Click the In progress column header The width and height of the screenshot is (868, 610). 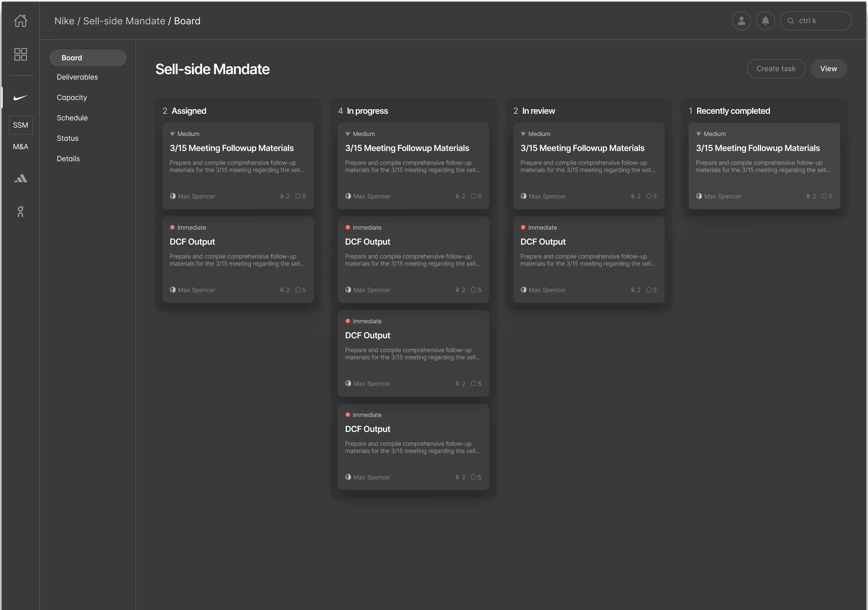[367, 111]
